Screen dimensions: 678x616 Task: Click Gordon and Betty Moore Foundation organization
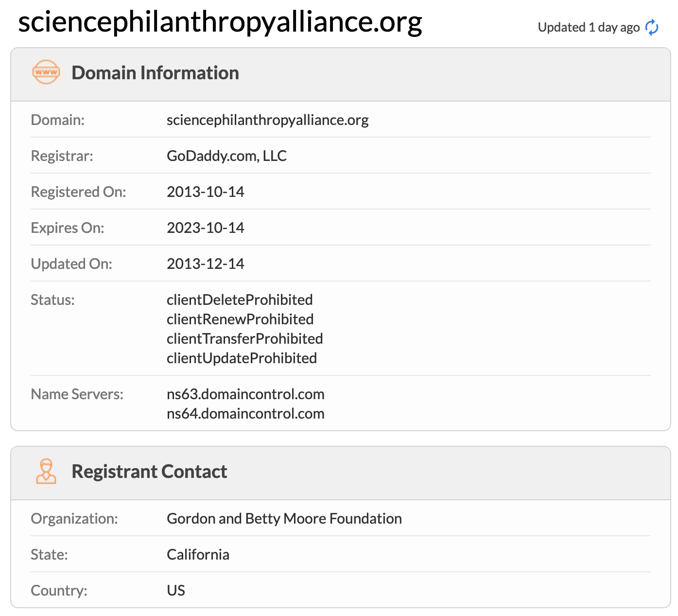284,518
